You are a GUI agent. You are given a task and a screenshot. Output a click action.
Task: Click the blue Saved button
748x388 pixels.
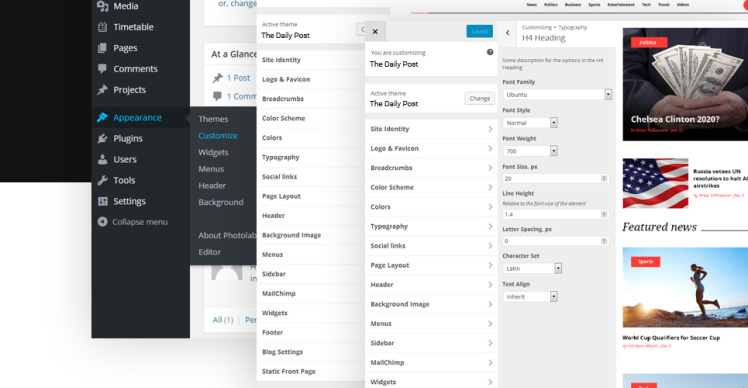[479, 31]
